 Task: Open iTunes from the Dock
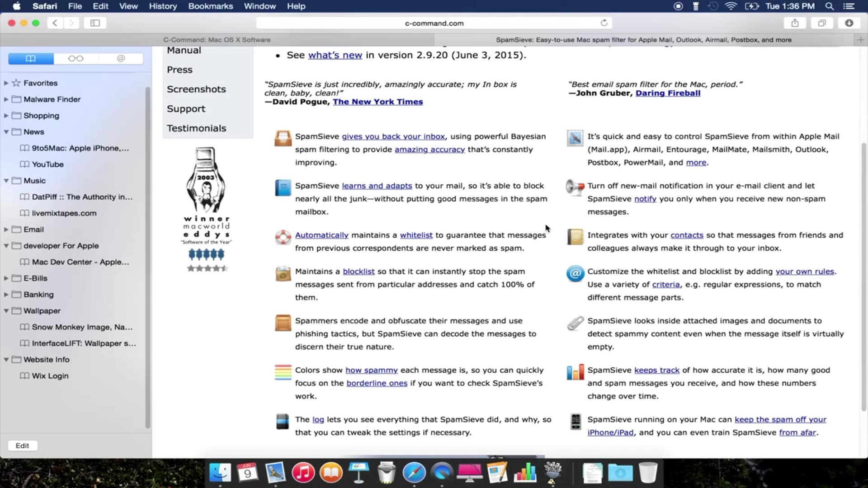pyautogui.click(x=303, y=473)
